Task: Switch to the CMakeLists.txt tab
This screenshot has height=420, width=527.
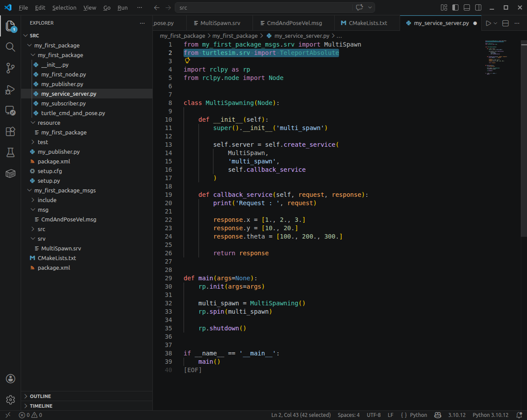Action: click(367, 23)
